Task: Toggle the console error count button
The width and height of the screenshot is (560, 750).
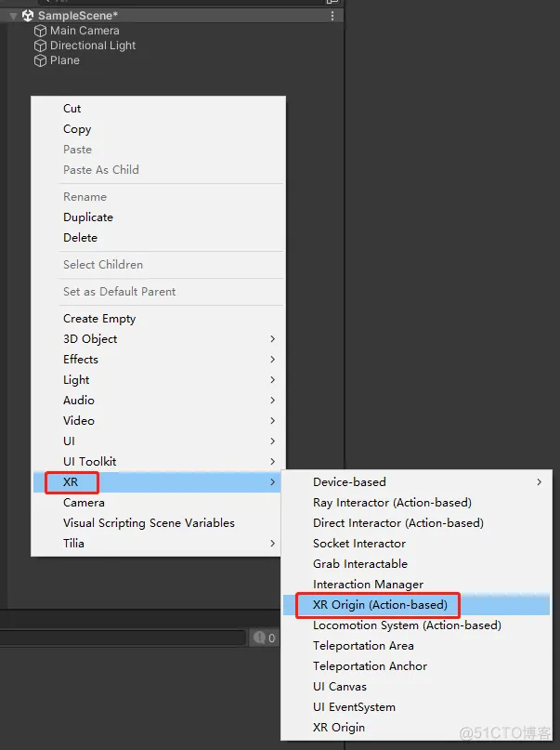Action: tap(265, 638)
